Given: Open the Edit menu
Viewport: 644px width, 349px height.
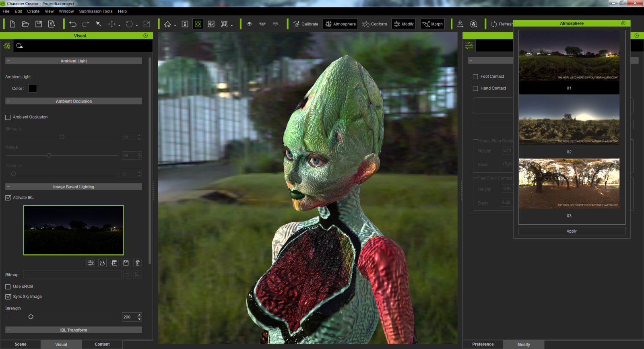Looking at the screenshot, I should click(x=19, y=11).
